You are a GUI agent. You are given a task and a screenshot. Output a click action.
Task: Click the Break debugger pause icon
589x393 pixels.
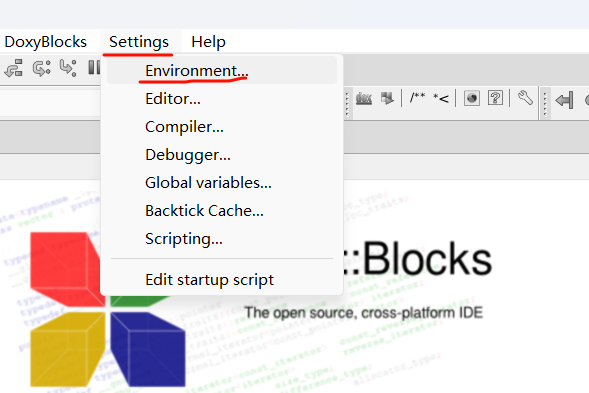(x=94, y=68)
